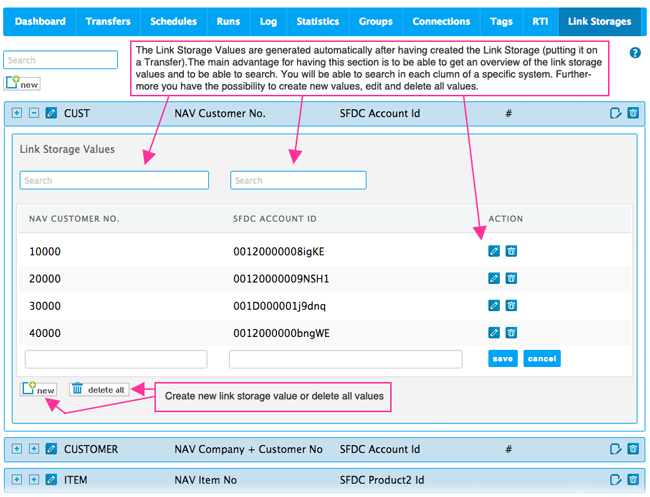Click export icon on CUST row
Screen dimensions: 650x497
click(x=616, y=113)
